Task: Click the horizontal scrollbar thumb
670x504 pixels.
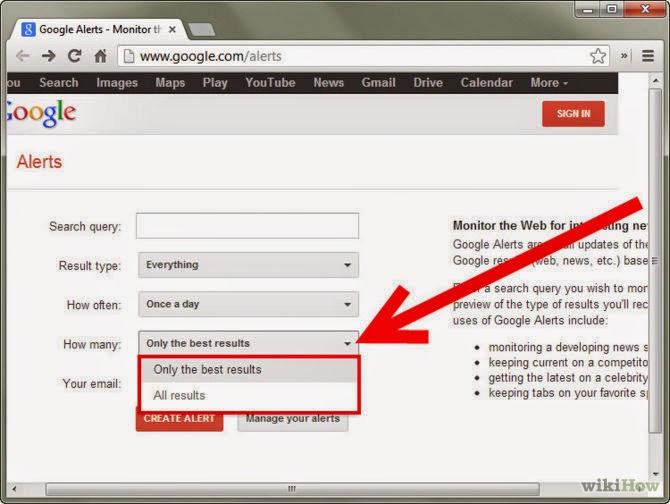Action: [x=292, y=489]
